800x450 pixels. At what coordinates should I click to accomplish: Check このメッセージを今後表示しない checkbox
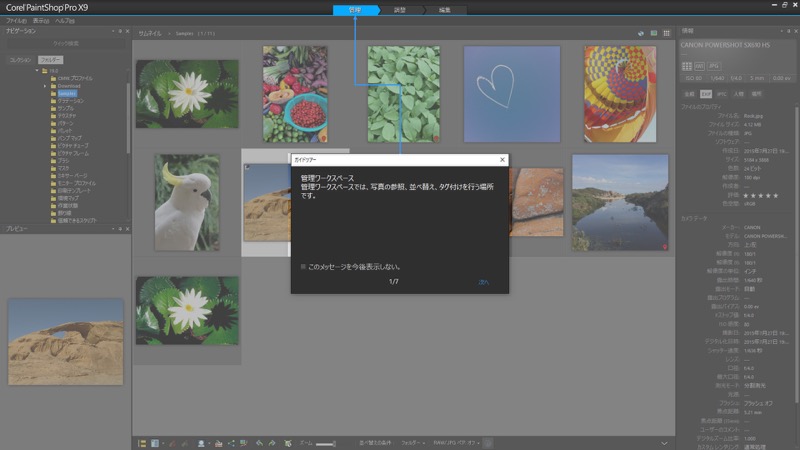point(303,267)
